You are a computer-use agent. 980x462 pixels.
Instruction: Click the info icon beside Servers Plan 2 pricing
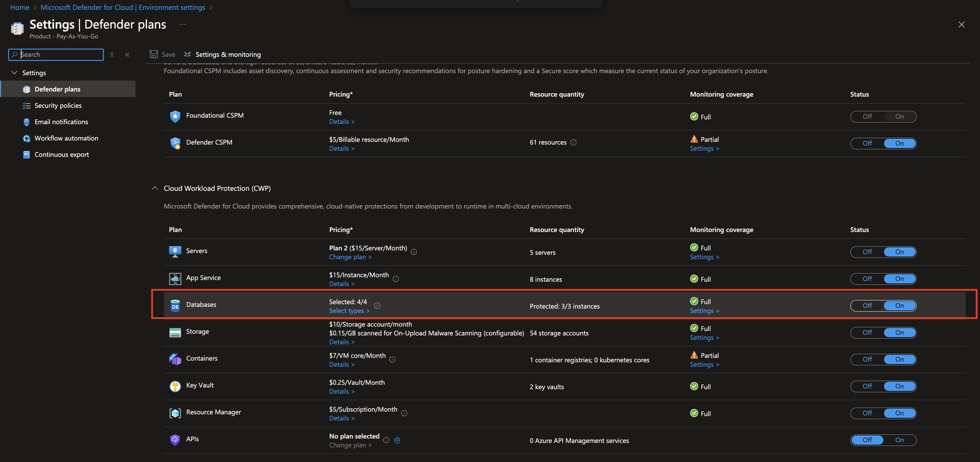click(x=414, y=252)
